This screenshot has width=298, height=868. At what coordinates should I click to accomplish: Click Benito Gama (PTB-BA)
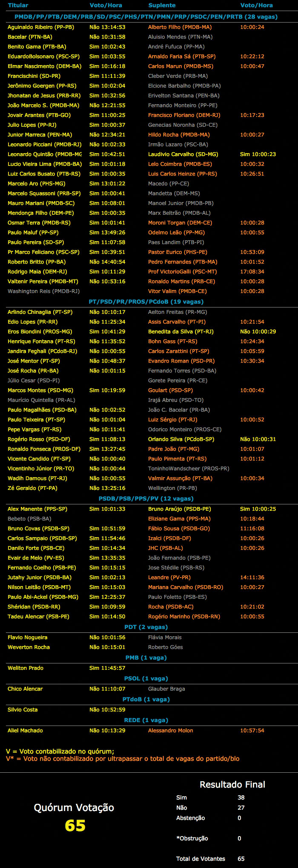(37, 47)
